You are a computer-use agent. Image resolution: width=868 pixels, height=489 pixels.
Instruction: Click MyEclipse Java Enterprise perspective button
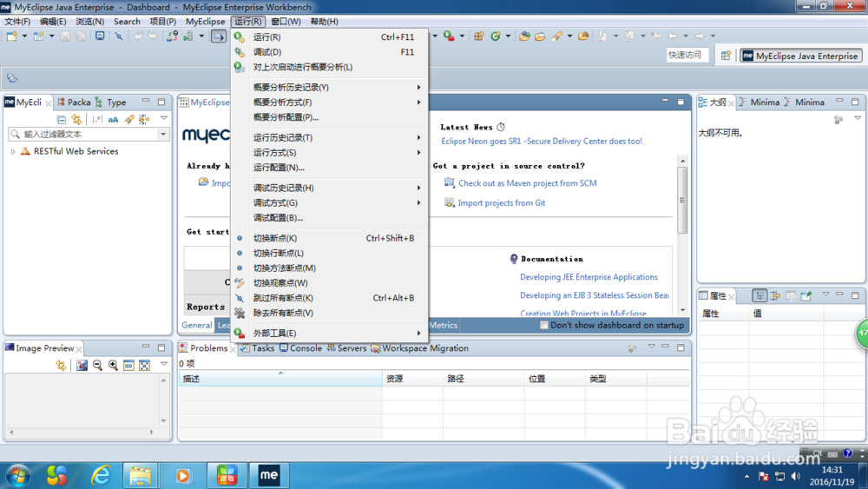click(x=801, y=56)
